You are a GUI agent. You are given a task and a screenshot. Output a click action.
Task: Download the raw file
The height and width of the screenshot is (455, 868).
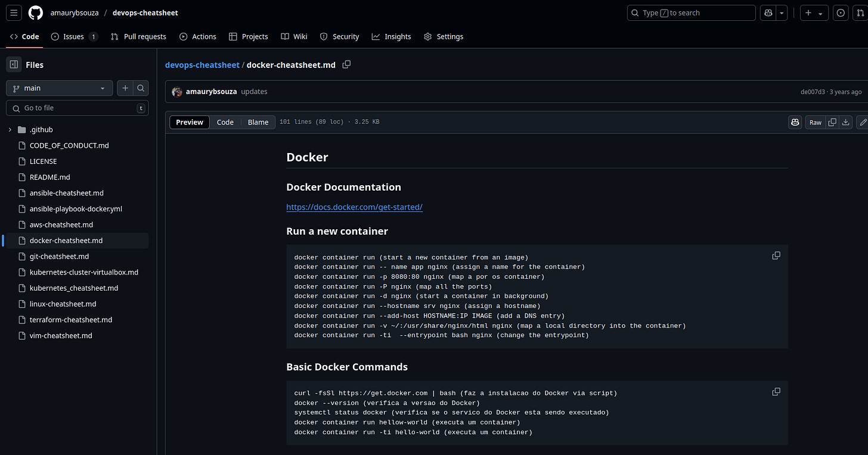[845, 122]
